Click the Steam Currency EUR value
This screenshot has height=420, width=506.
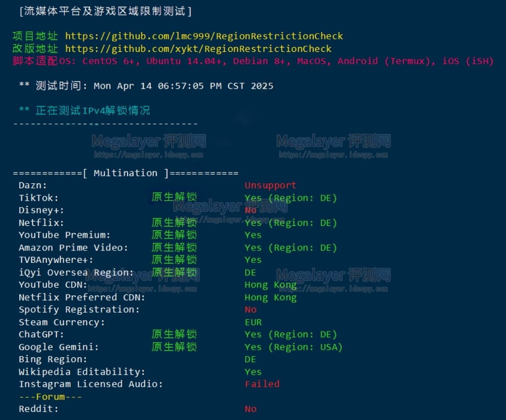[253, 322]
